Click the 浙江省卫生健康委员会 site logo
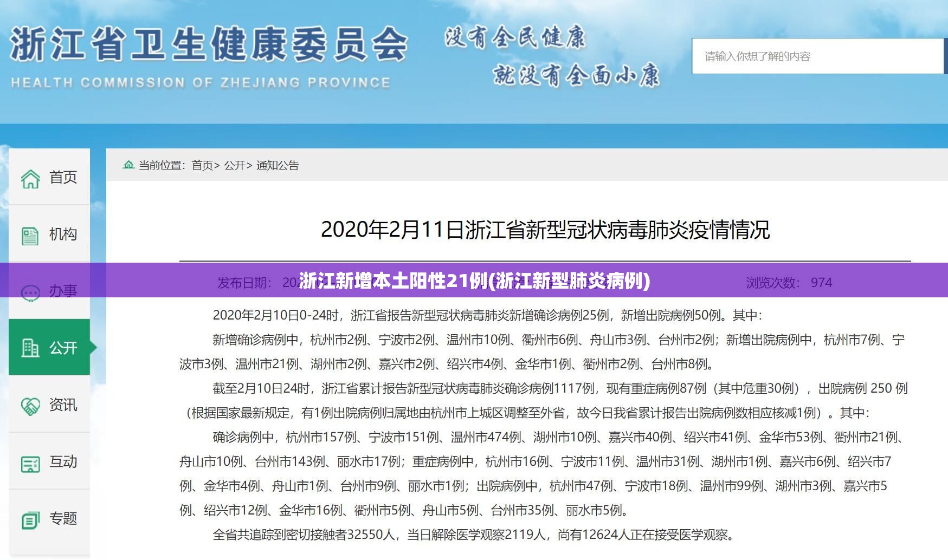948x560 pixels. click(208, 44)
